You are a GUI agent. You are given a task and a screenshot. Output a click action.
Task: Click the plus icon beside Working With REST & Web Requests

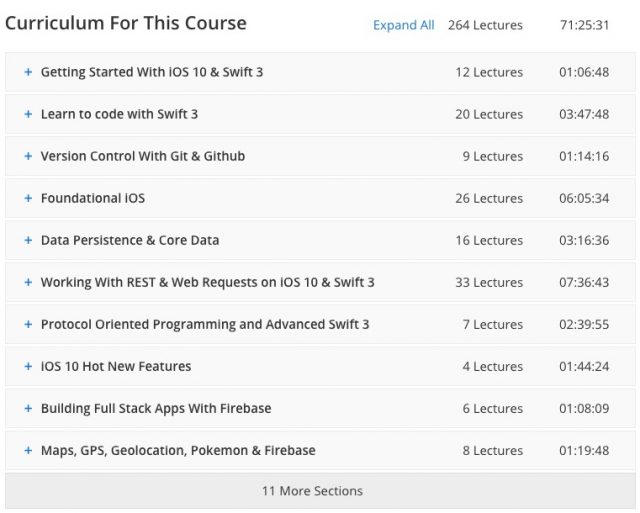point(28,282)
